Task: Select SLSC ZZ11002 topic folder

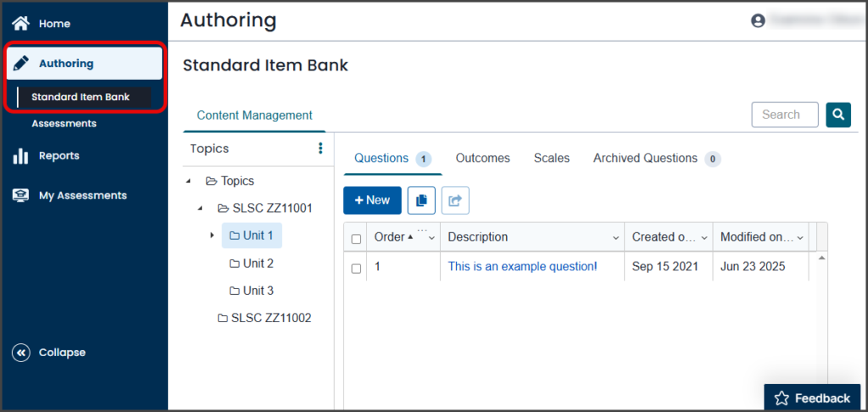Action: (x=264, y=319)
